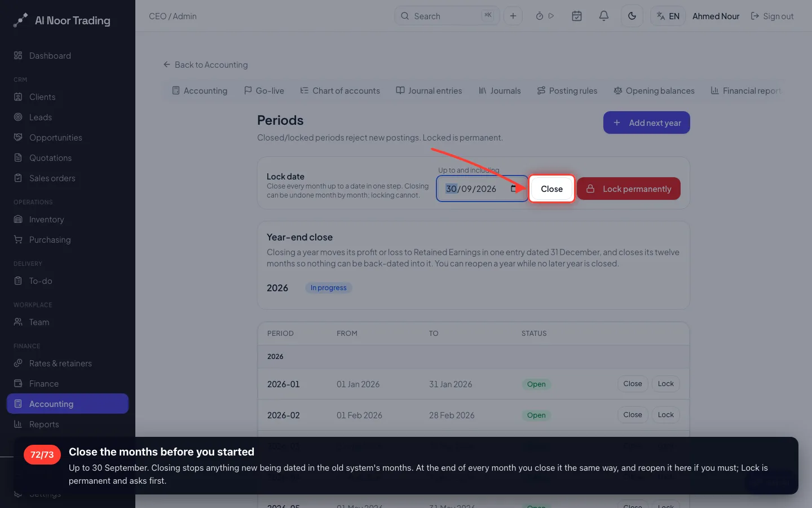
Task: Lock period 2026-01 using its row button
Action: 666,384
